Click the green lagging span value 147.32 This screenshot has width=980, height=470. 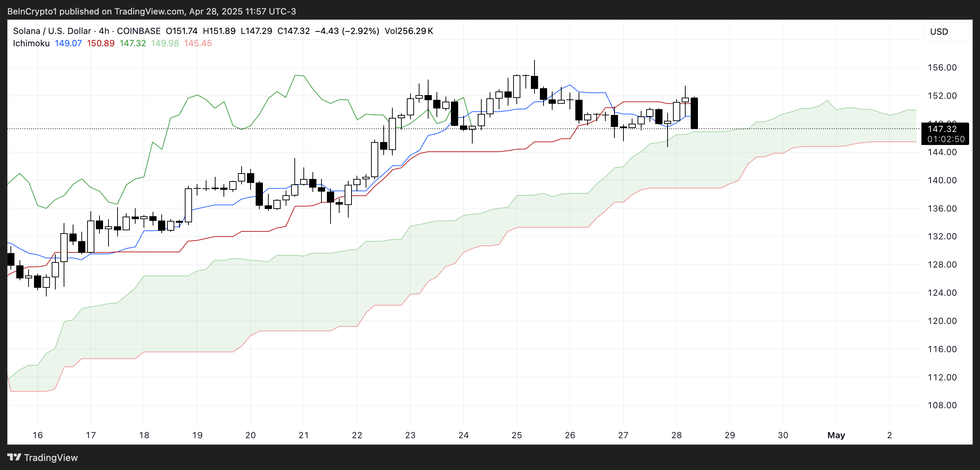coord(133,43)
